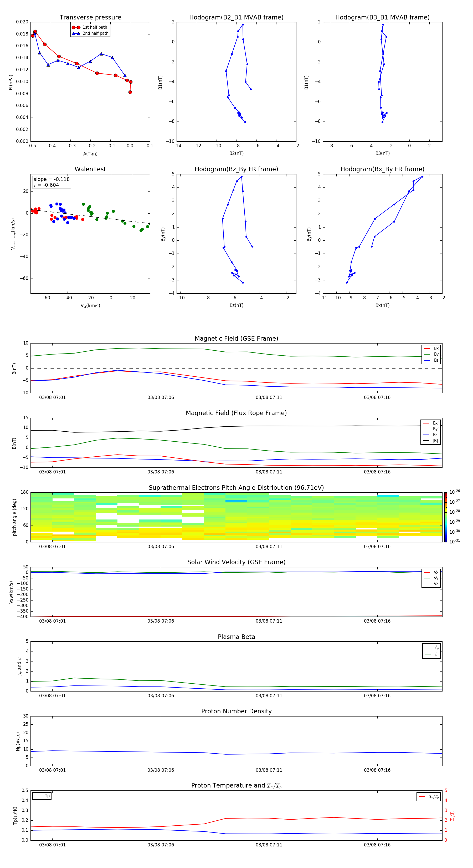Click the "r = -0.604" annotation

(47, 185)
